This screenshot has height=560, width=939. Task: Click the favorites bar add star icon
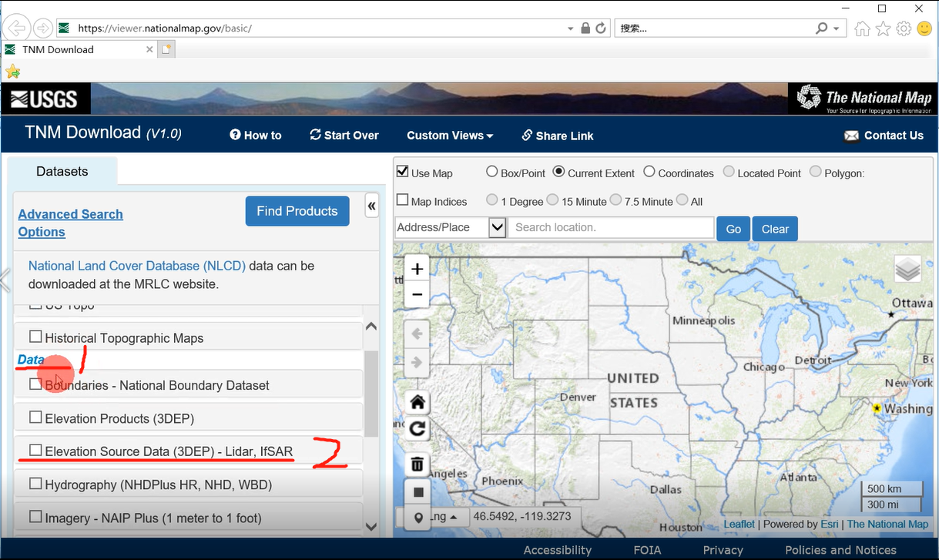click(x=12, y=72)
